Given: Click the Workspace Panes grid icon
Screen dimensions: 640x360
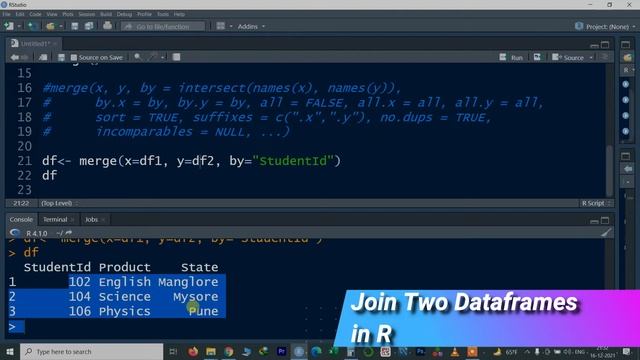Looking at the screenshot, I should coord(221,26).
